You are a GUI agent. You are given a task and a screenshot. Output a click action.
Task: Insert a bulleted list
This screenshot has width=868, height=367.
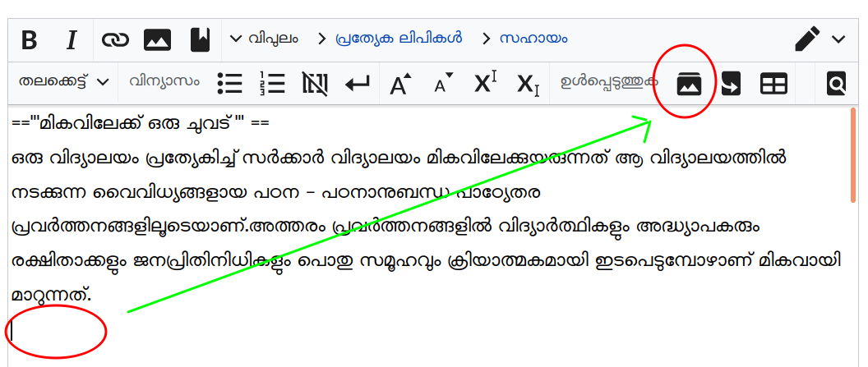229,83
